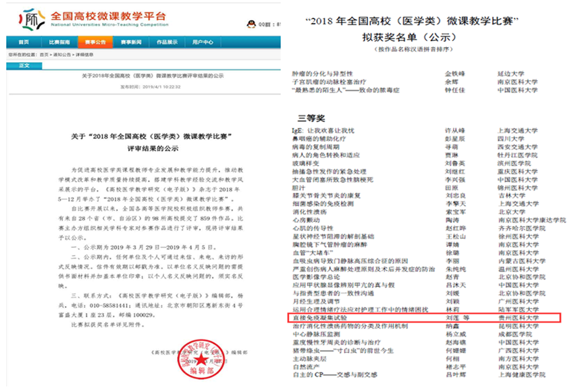Click the 昆明医科大学 school name
The image size is (574, 392).
[519, 326]
